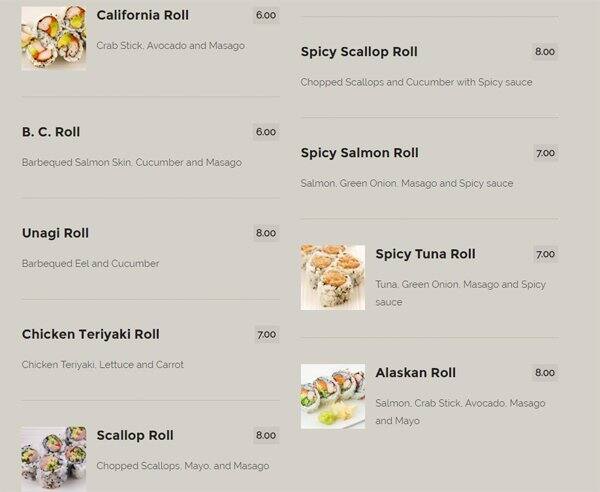
Task: Select the Unagi Roll 8.00 price badge
Action: pos(266,233)
